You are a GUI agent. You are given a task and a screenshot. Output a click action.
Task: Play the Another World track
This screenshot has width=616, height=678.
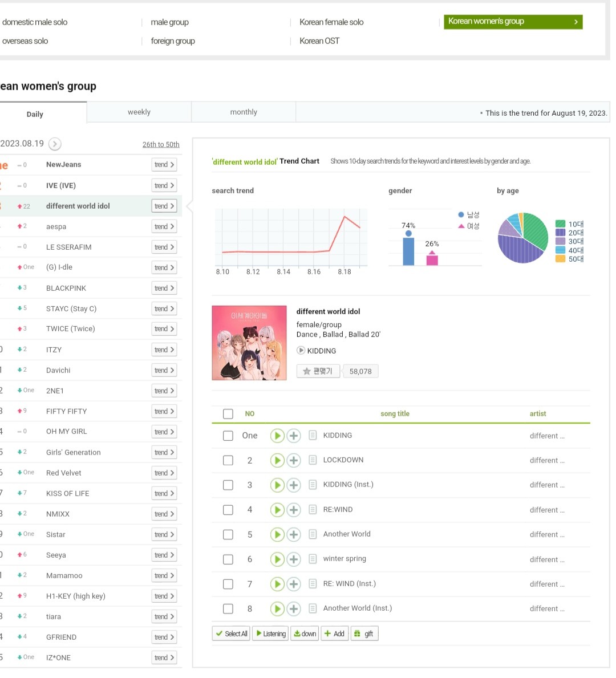[x=277, y=534]
